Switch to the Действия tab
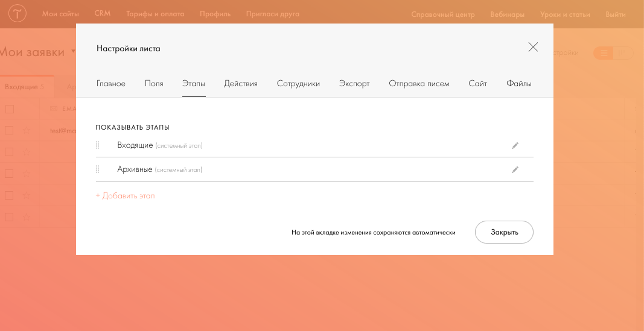The image size is (644, 331). click(x=241, y=84)
